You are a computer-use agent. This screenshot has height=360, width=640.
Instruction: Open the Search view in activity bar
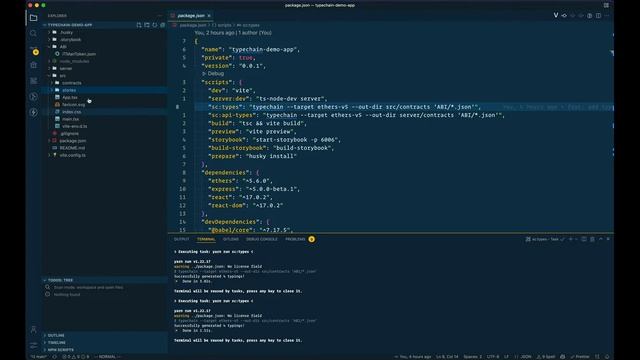pos(33,33)
